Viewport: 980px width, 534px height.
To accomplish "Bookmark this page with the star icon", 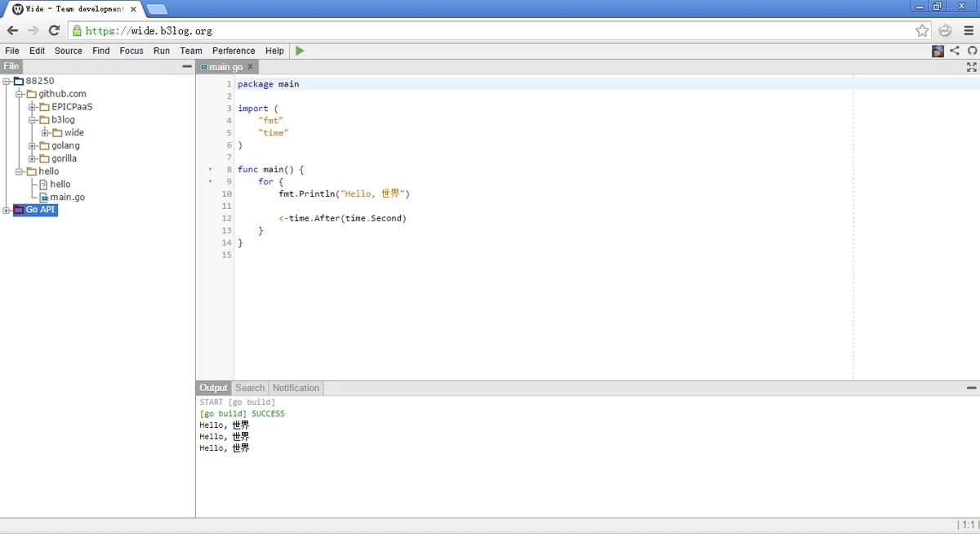I will [x=922, y=30].
